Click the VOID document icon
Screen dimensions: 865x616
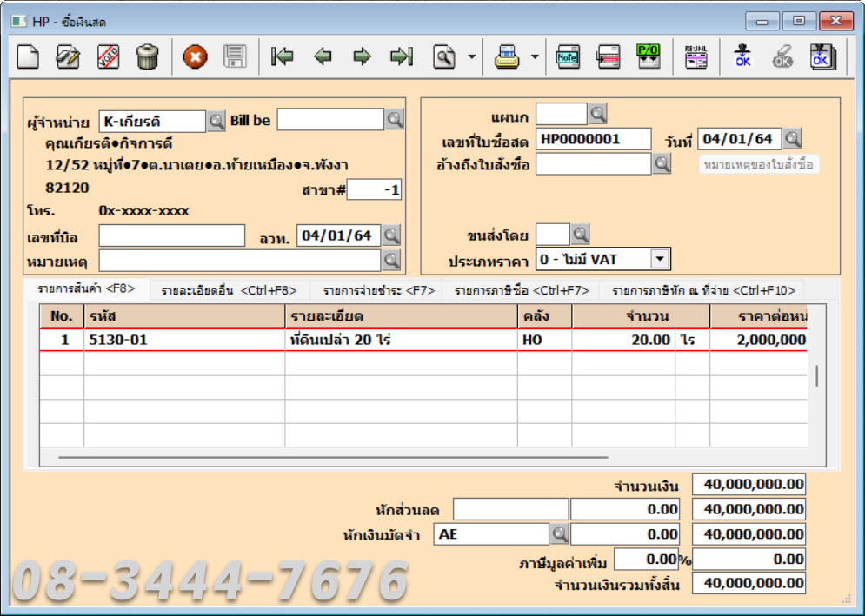[108, 56]
